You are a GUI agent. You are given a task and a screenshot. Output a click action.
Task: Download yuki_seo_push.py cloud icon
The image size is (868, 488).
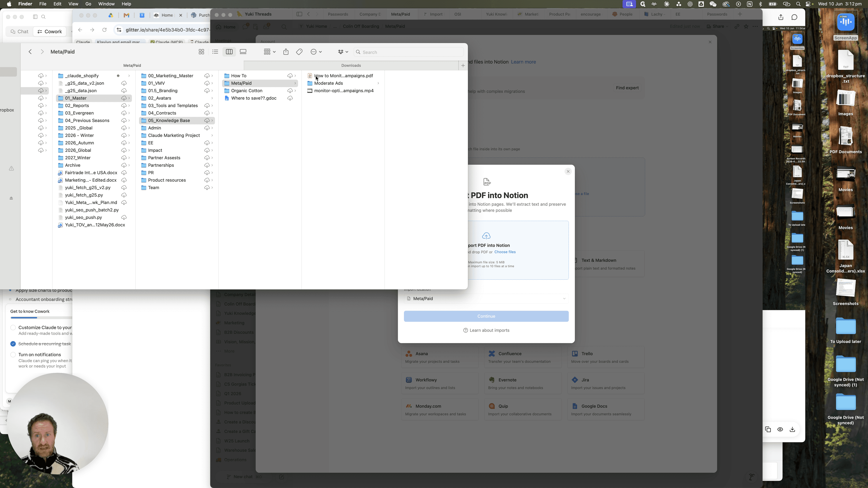(x=124, y=217)
